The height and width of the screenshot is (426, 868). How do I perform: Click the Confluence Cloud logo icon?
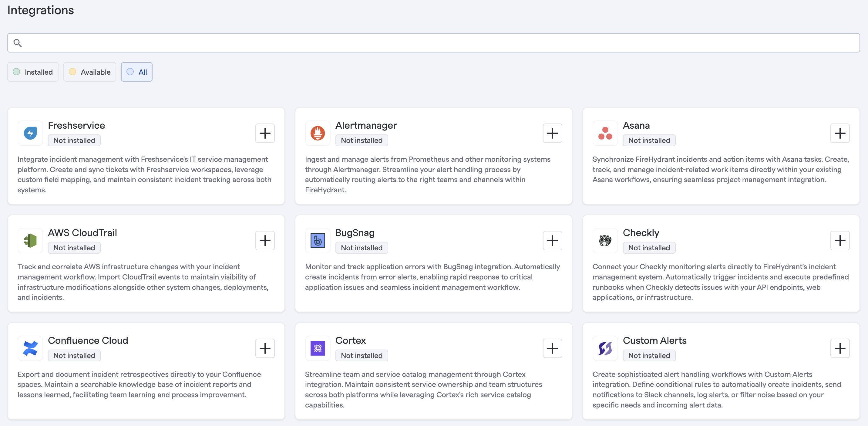pos(30,348)
